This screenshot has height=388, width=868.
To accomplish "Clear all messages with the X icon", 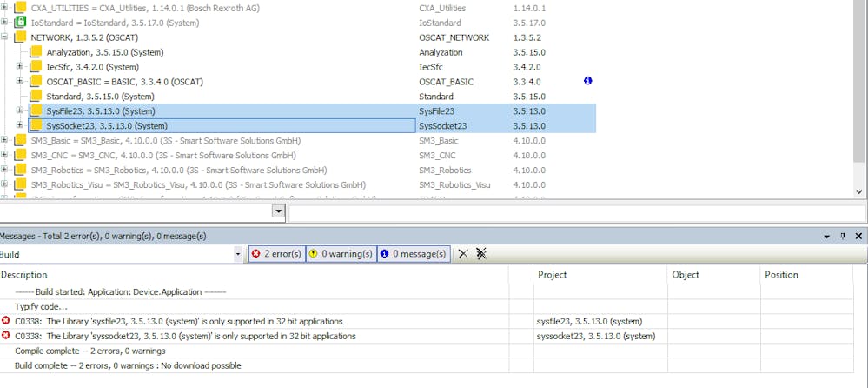I will coord(463,253).
